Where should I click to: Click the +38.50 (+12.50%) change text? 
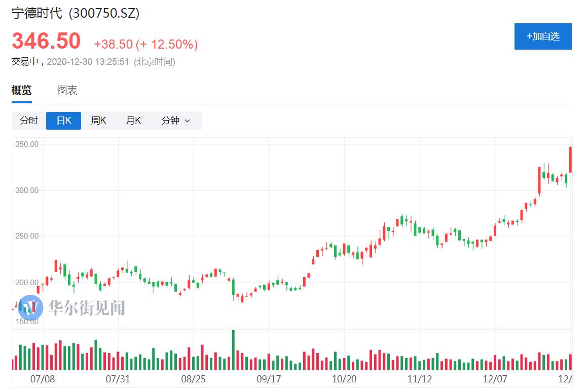pos(146,44)
